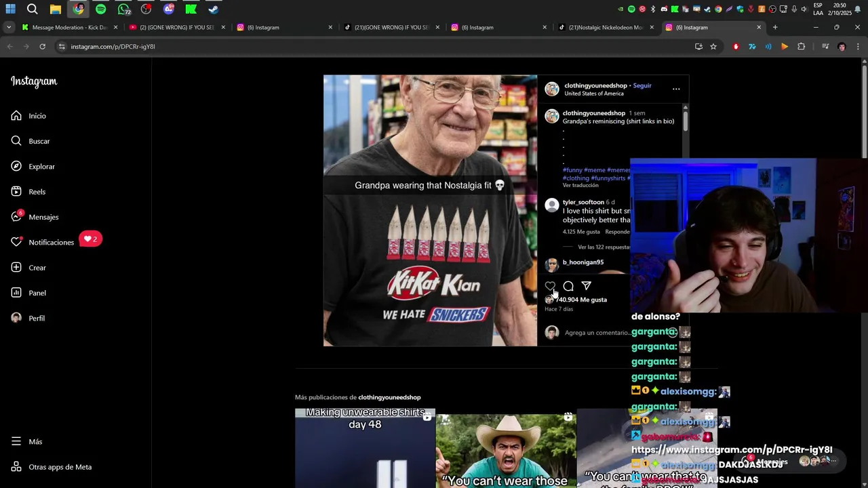Open Mensajes inbox
This screenshot has width=868, height=488.
[x=35, y=217]
